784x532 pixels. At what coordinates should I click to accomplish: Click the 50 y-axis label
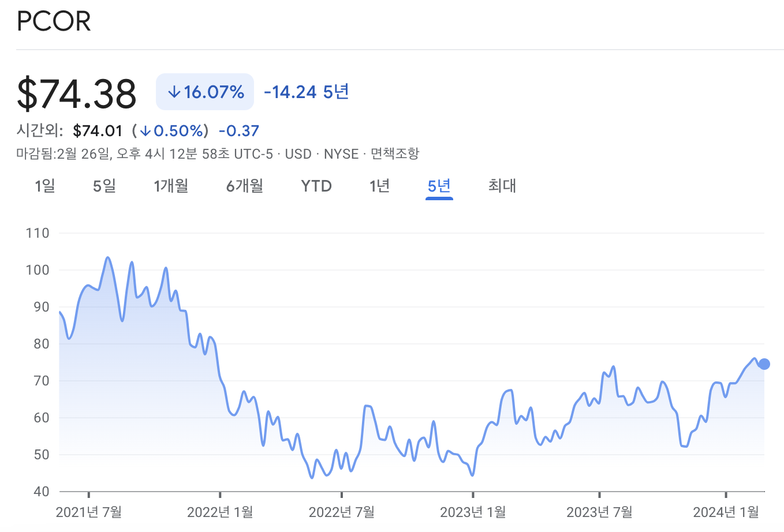[x=41, y=455]
